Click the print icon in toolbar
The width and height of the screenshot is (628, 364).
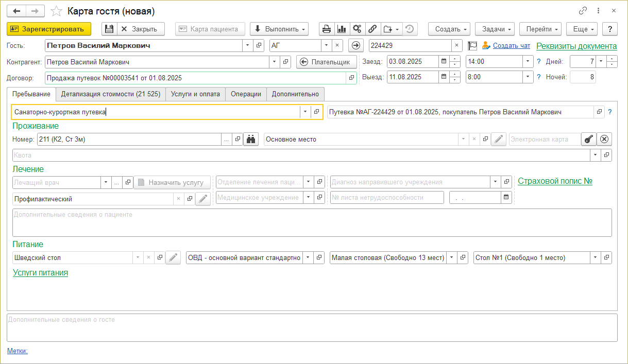click(327, 29)
